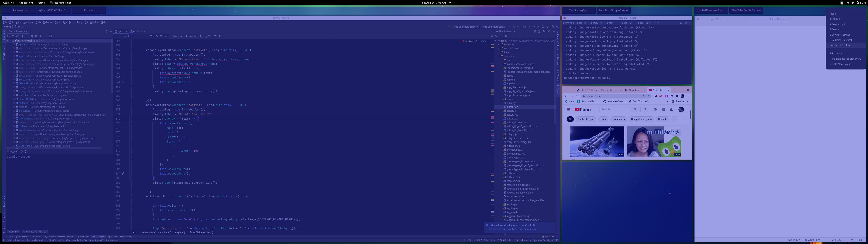Expand the .buildkite folder in the tree
Viewport: 868px width, 244px height.
click(x=498, y=45)
